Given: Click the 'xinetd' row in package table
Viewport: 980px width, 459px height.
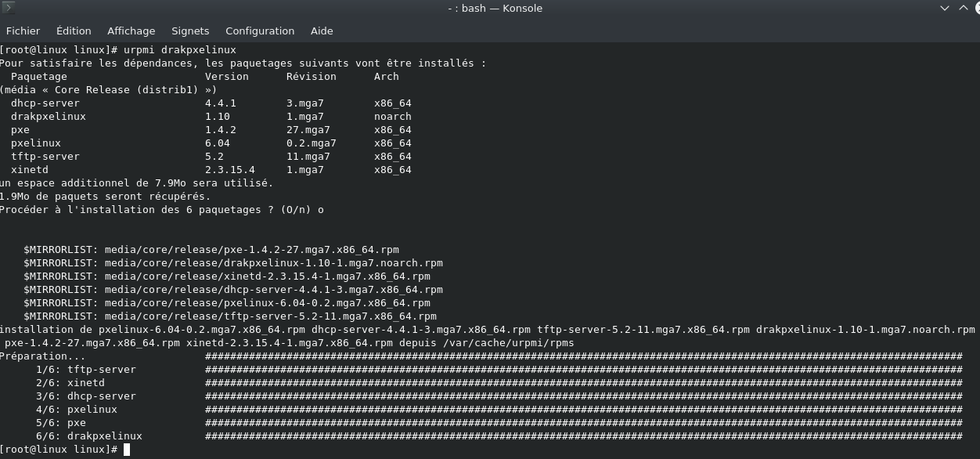Looking at the screenshot, I should (x=211, y=169).
